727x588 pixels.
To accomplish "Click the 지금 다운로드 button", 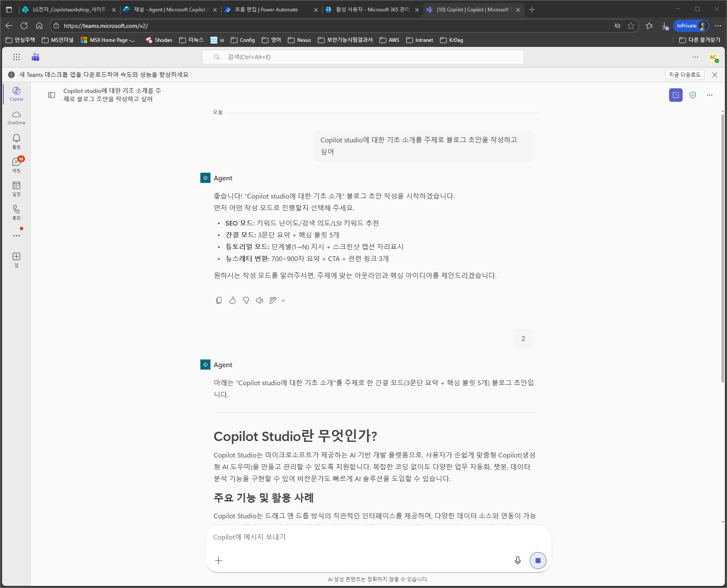I will [685, 75].
